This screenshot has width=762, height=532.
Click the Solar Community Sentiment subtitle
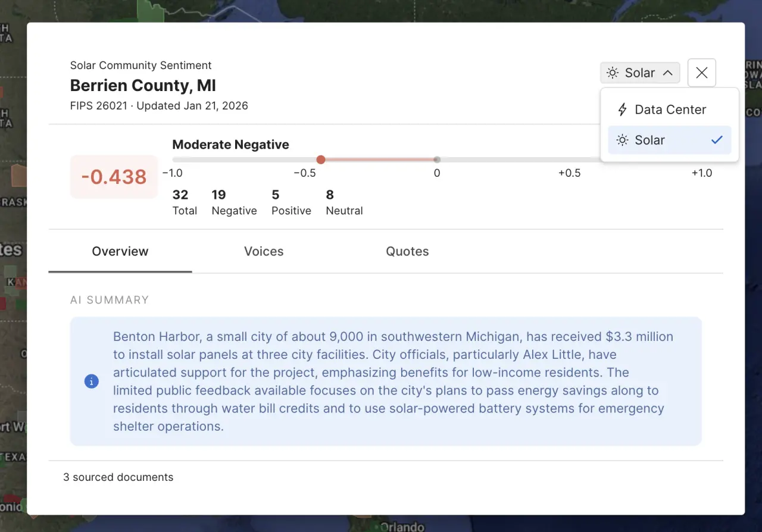click(141, 65)
